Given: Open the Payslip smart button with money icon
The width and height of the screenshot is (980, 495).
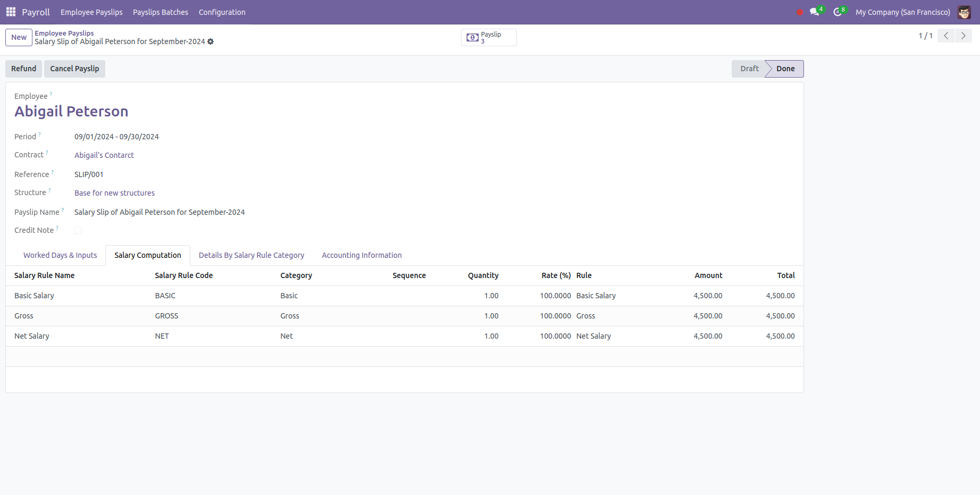Looking at the screenshot, I should coord(488,37).
